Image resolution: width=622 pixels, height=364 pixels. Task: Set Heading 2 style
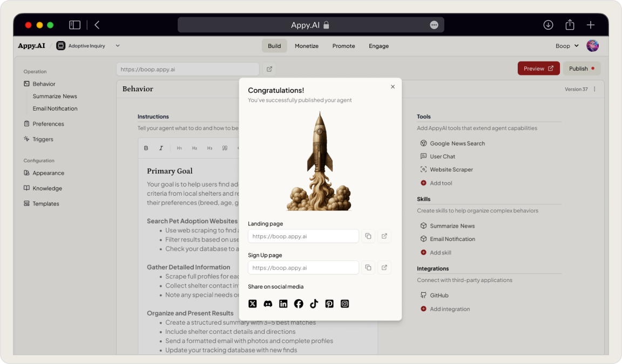click(x=194, y=148)
